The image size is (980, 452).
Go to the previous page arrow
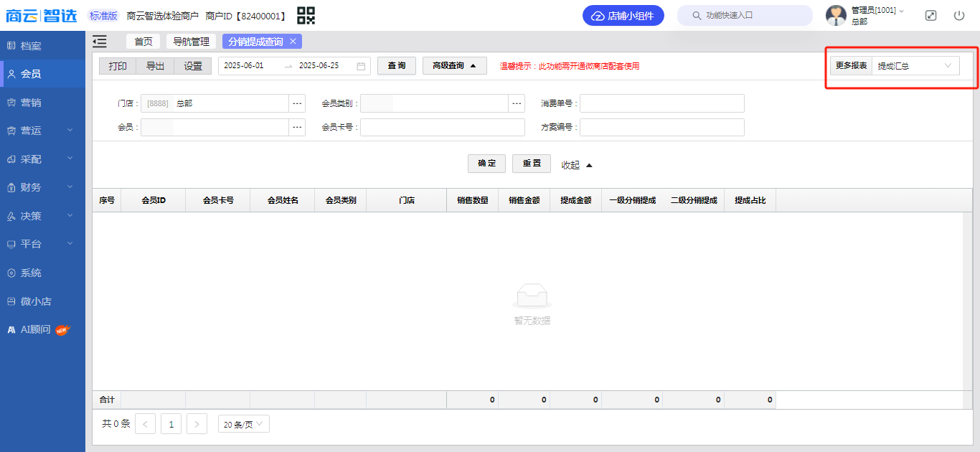tap(145, 424)
